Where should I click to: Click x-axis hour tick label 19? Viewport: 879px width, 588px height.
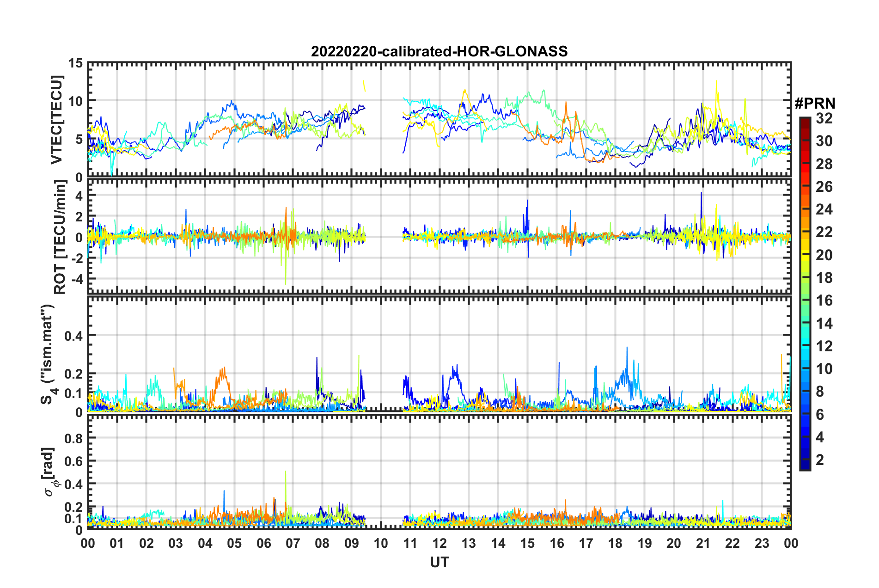click(645, 543)
